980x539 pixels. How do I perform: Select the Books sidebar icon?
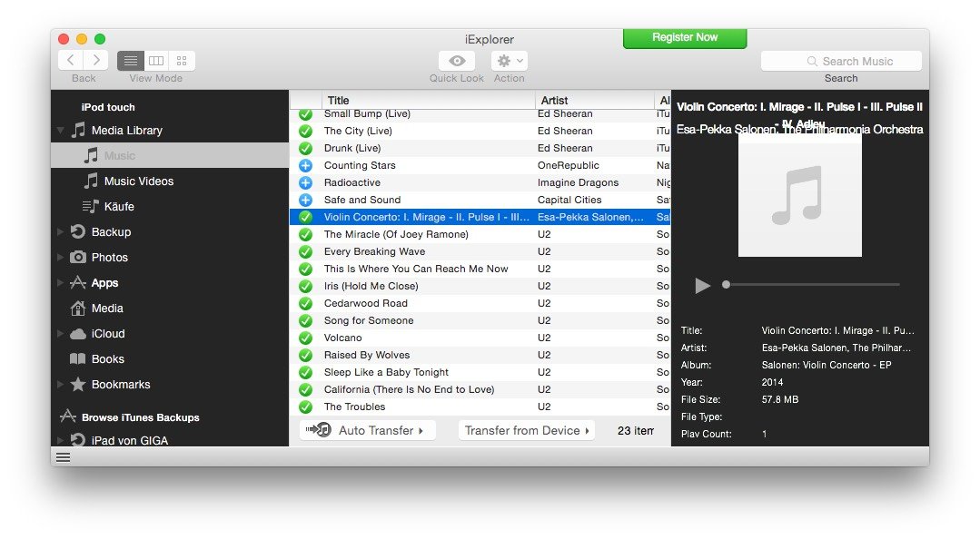(78, 358)
